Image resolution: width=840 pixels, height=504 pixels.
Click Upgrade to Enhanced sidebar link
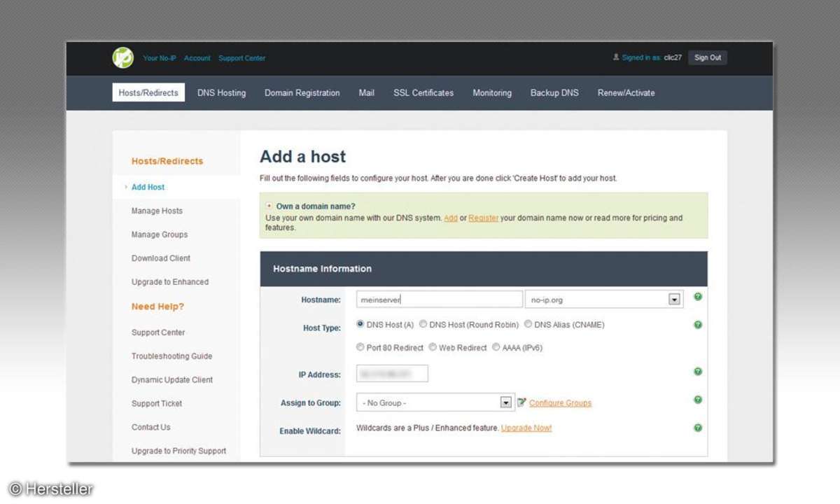(170, 282)
